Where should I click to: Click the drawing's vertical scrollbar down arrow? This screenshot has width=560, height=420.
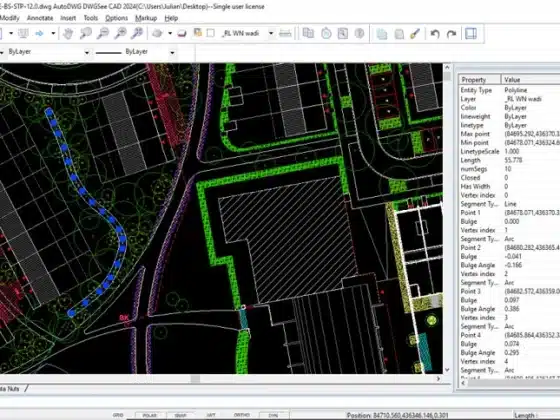[447, 370]
